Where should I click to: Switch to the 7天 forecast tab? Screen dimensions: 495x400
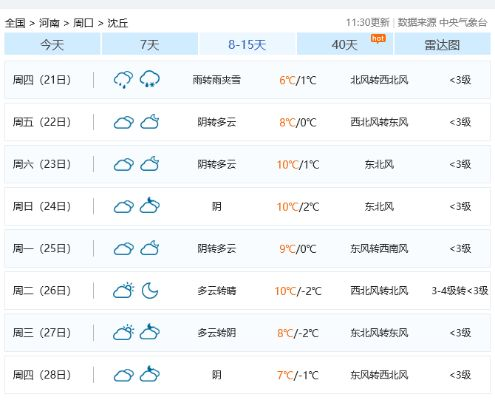[150, 44]
